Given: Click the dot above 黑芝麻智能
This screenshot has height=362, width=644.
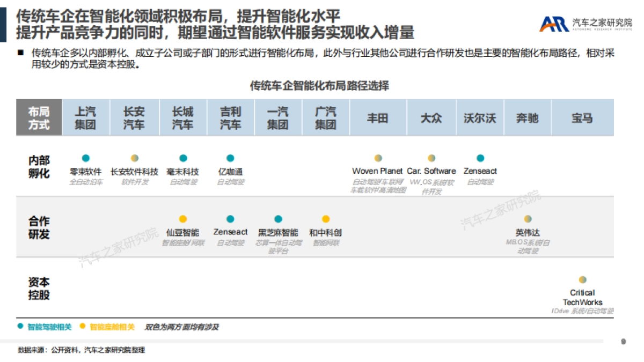Looking at the screenshot, I should click(x=277, y=219).
